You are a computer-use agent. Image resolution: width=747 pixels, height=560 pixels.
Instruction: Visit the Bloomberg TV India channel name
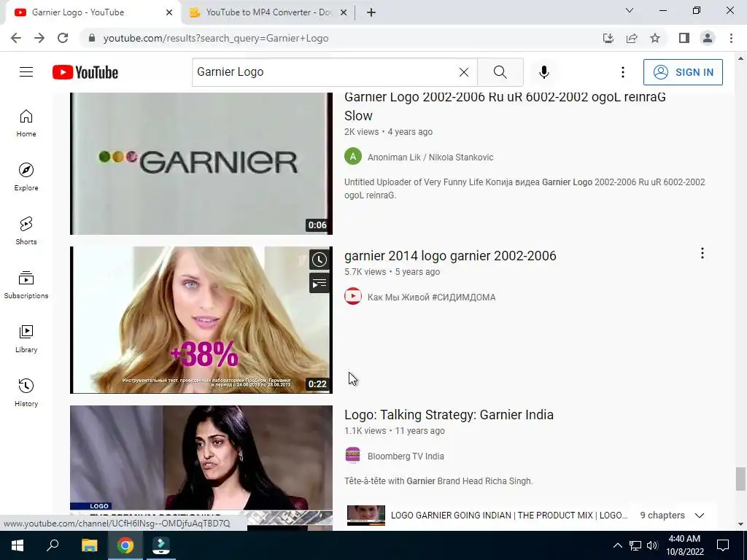click(x=406, y=456)
